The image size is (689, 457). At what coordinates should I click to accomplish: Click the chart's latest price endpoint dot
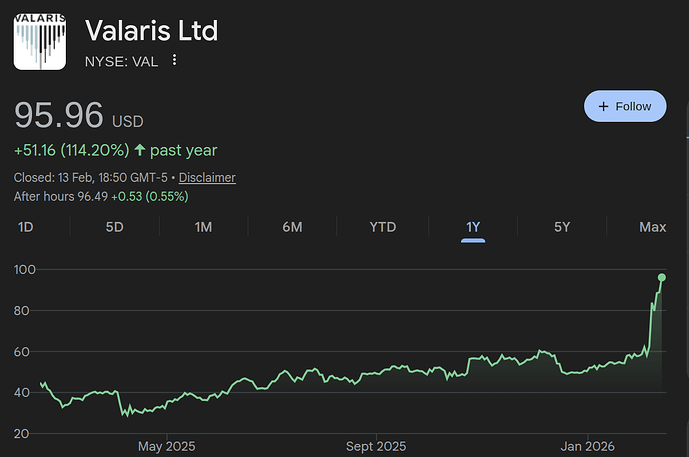coord(662,277)
